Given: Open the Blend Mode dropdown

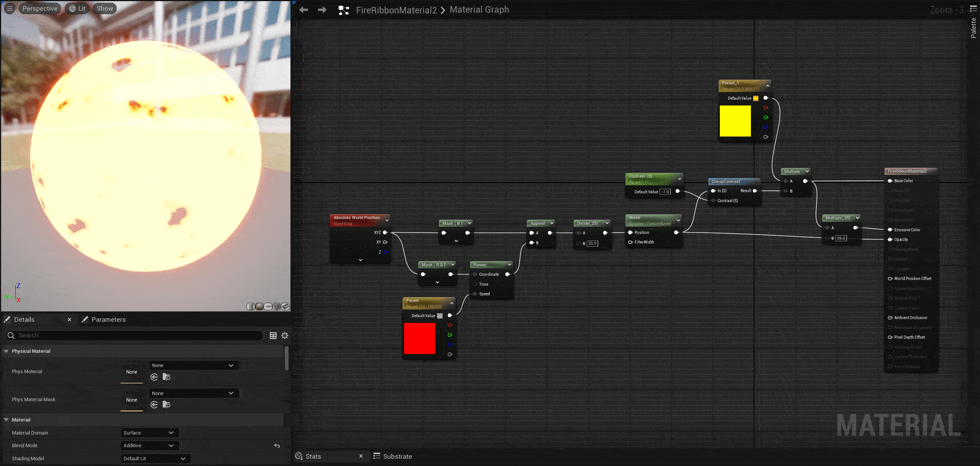Looking at the screenshot, I should (149, 446).
